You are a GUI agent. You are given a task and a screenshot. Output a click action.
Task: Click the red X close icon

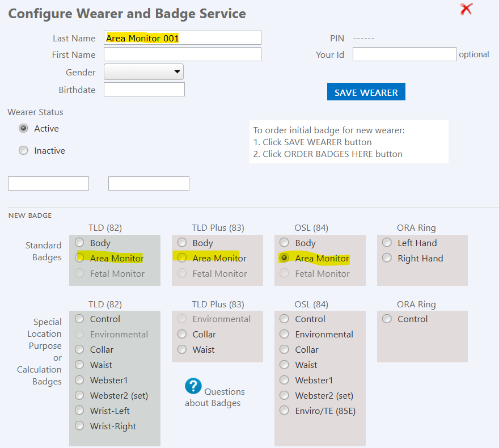(466, 9)
